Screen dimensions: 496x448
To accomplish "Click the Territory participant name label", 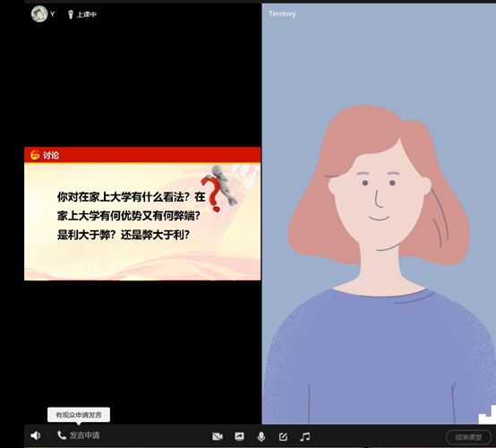I will click(282, 13).
